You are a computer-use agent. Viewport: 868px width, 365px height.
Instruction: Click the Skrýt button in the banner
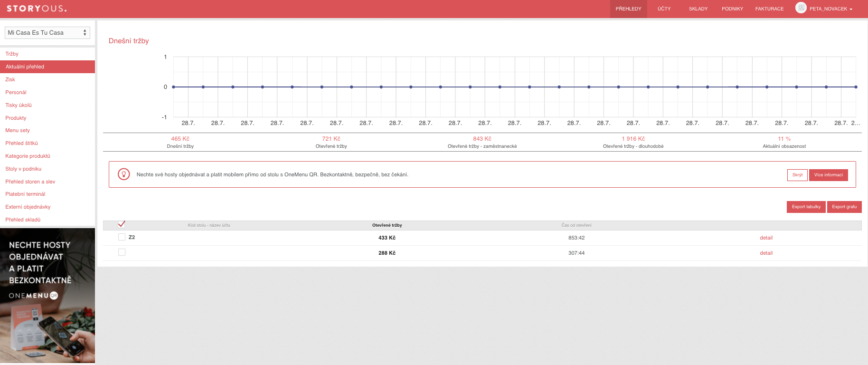797,175
